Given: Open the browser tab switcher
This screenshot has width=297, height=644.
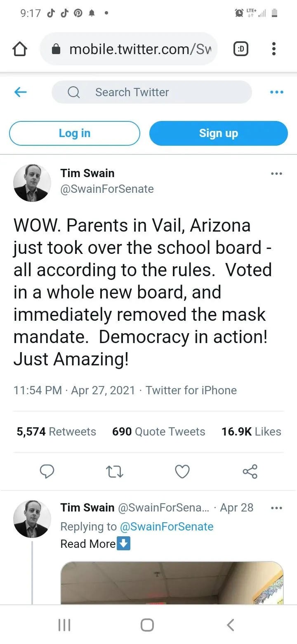Looking at the screenshot, I should pos(241,50).
